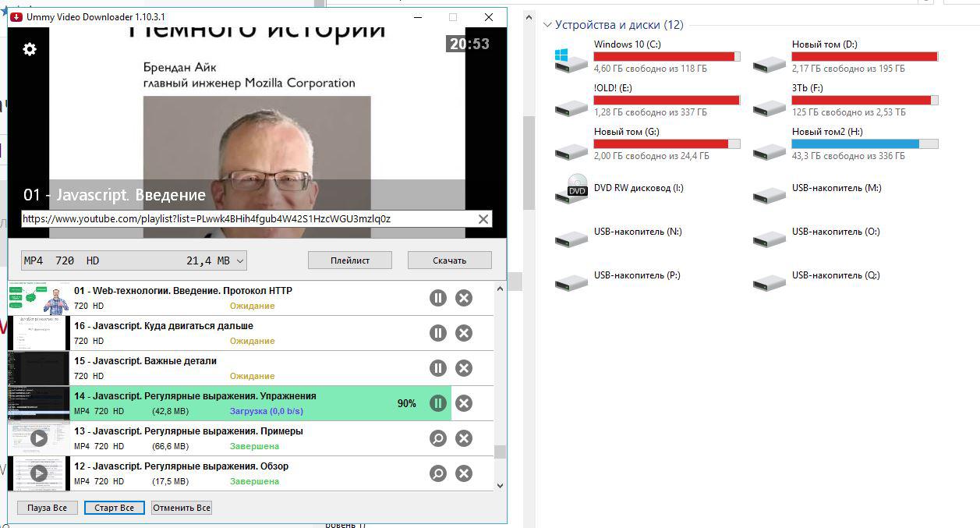Open Новый том2 (H:) drive icon
The width and height of the screenshot is (980, 528).
click(769, 151)
